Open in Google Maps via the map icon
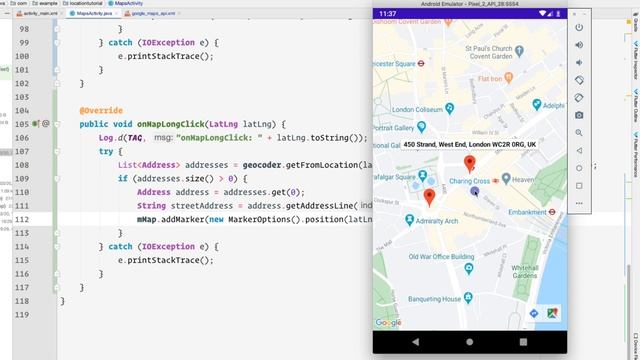Screen dimensions: 640x360 552,313
